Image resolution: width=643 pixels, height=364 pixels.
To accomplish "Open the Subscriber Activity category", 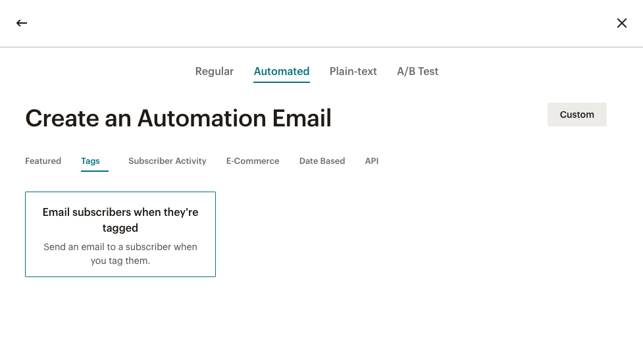I will click(167, 161).
